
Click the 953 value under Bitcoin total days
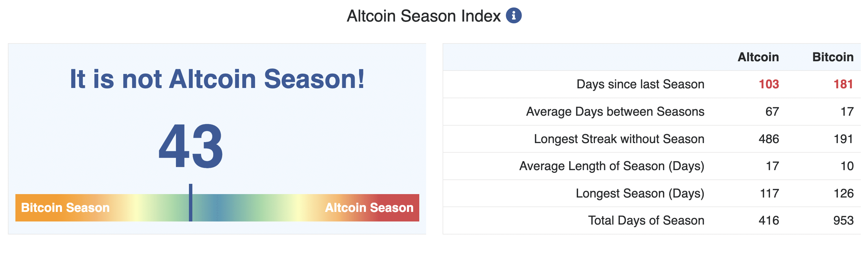843,220
